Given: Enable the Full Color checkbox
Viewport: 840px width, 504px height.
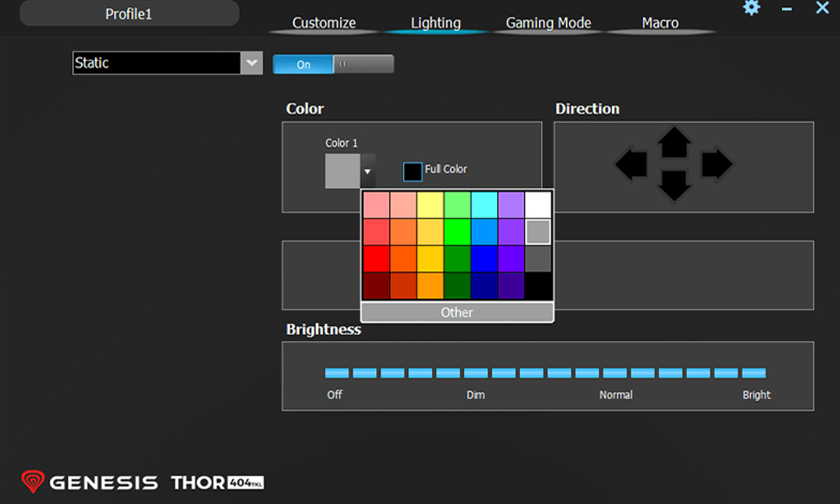Looking at the screenshot, I should click(412, 171).
